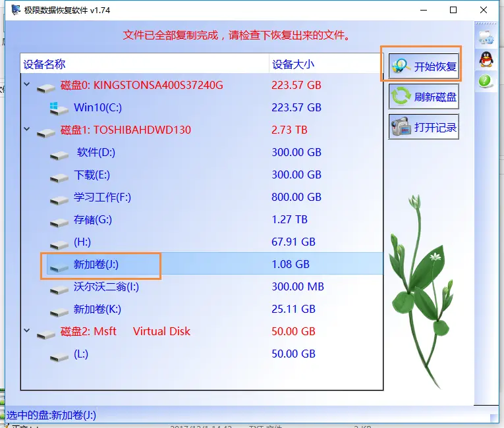504x428 pixels.
Task: Click the drive icon beside 磁盘1 TOSHIBA
Action: [45, 133]
